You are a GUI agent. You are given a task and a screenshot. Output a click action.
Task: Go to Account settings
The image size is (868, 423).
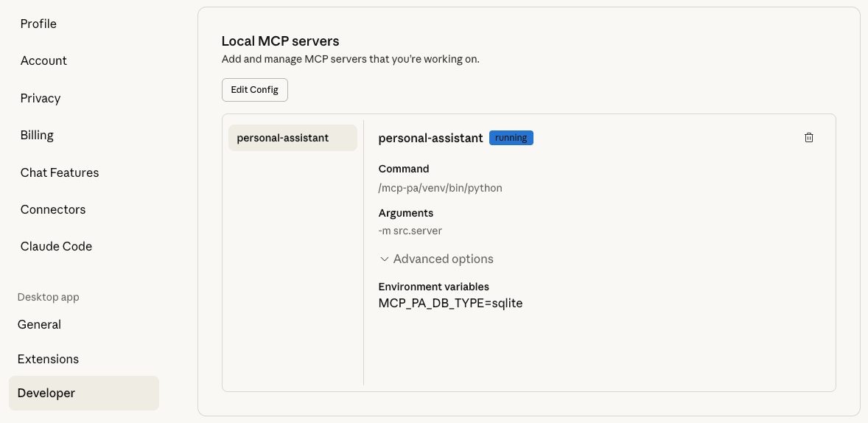[43, 60]
